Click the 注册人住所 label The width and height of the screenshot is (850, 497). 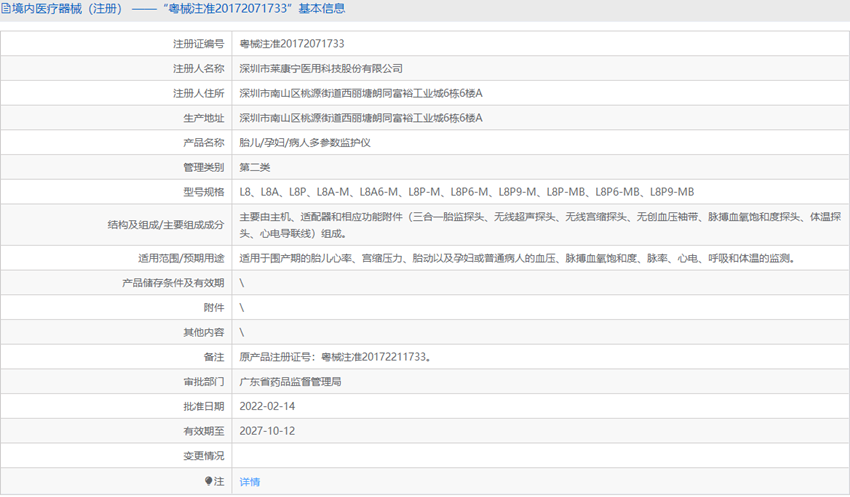[198, 93]
